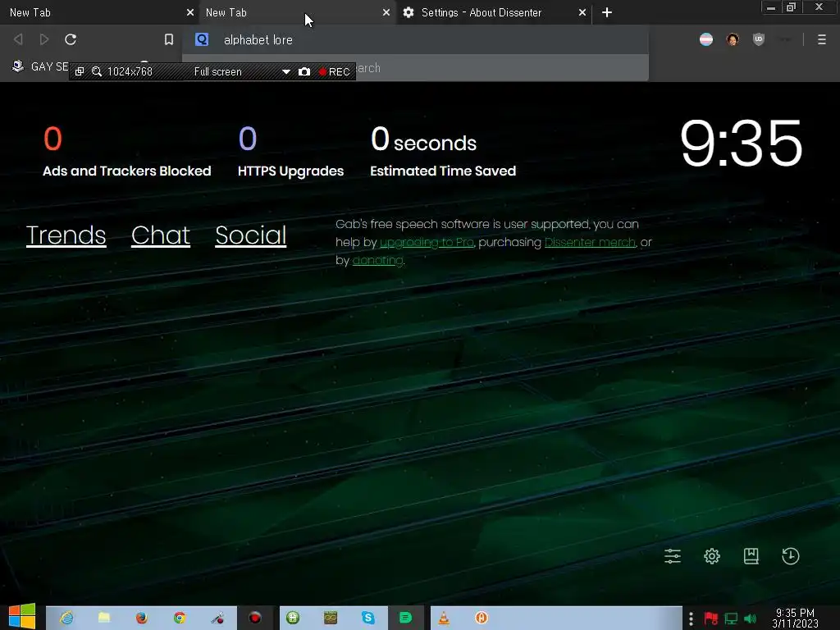
Task: Launch Chrome from the taskbar
Action: click(180, 618)
